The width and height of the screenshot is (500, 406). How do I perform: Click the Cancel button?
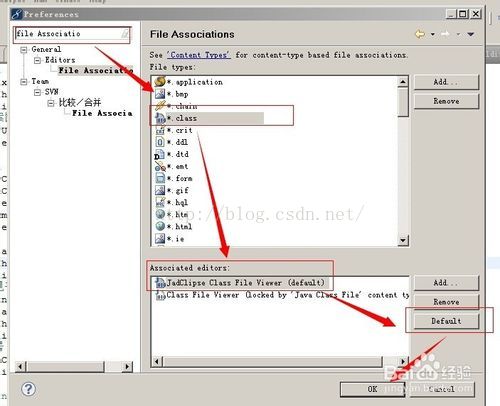click(x=442, y=389)
